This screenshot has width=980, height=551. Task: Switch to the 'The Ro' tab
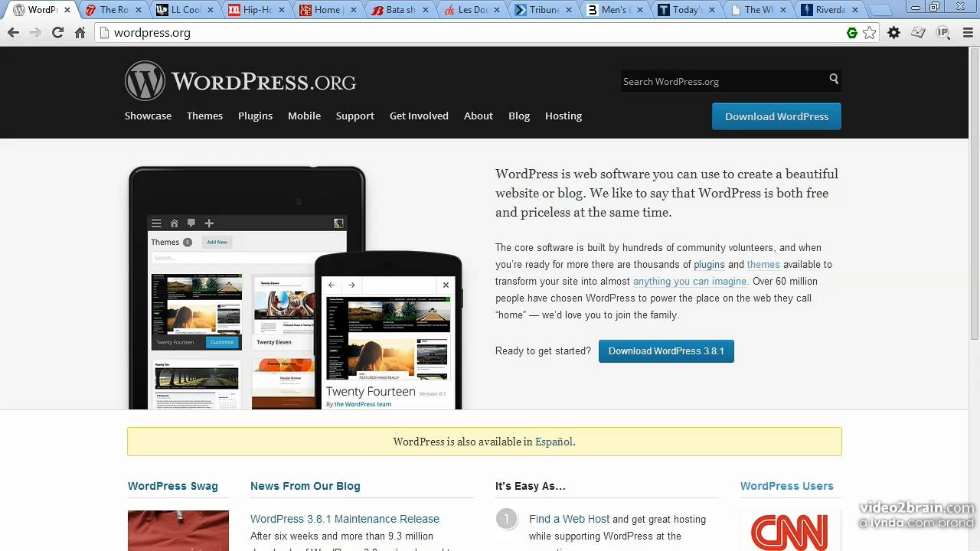pyautogui.click(x=113, y=10)
